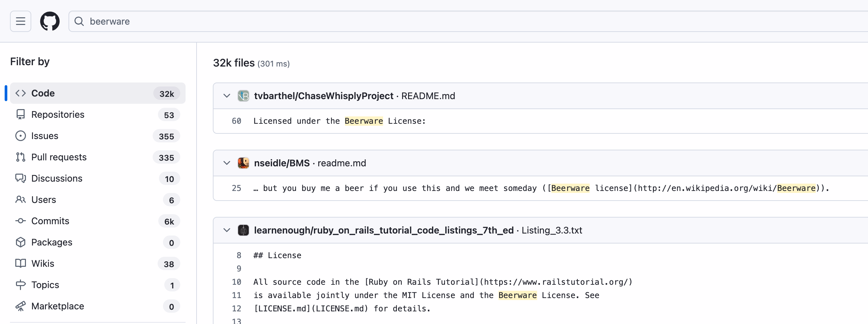Select the Code filter icon
Image resolution: width=868 pixels, height=324 pixels.
click(x=21, y=93)
